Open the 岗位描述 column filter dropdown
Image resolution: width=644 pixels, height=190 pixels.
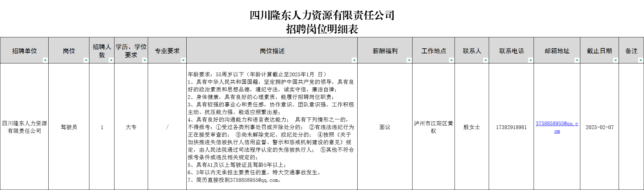tap(354, 60)
